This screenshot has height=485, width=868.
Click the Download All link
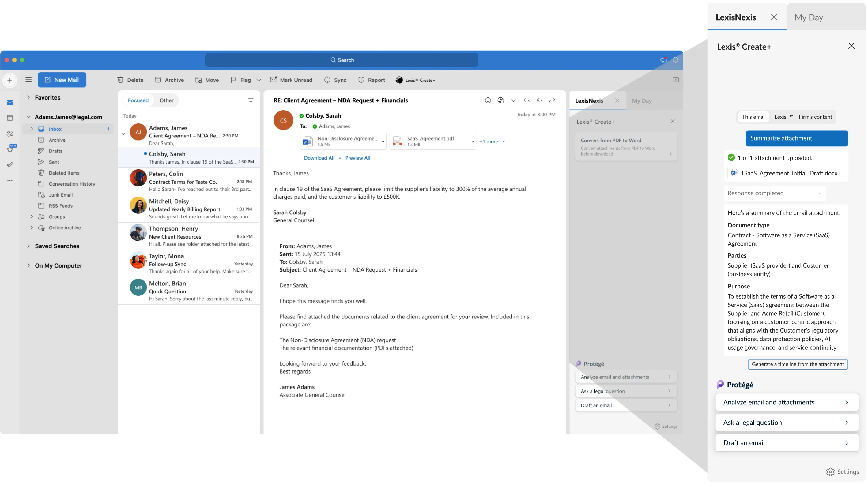coord(319,158)
